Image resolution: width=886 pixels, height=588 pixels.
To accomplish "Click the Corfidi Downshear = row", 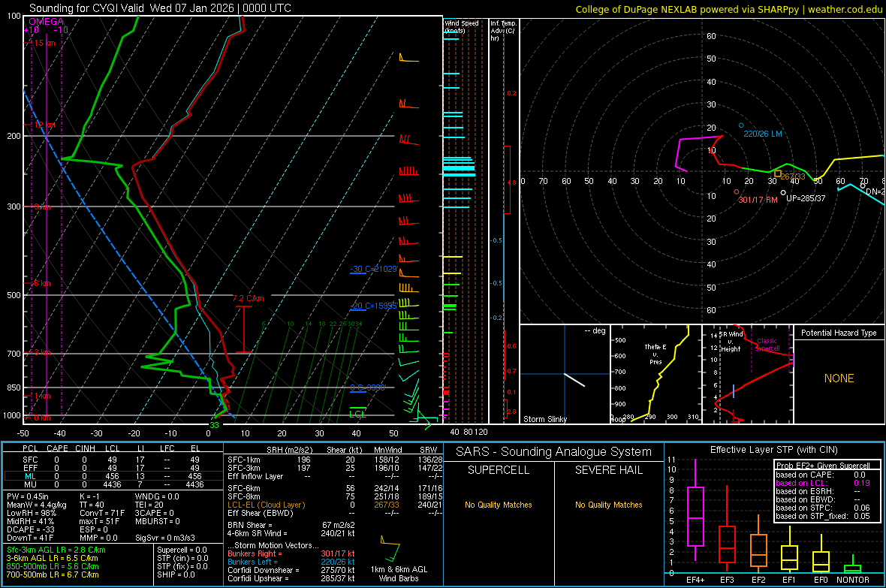I will pos(291,570).
